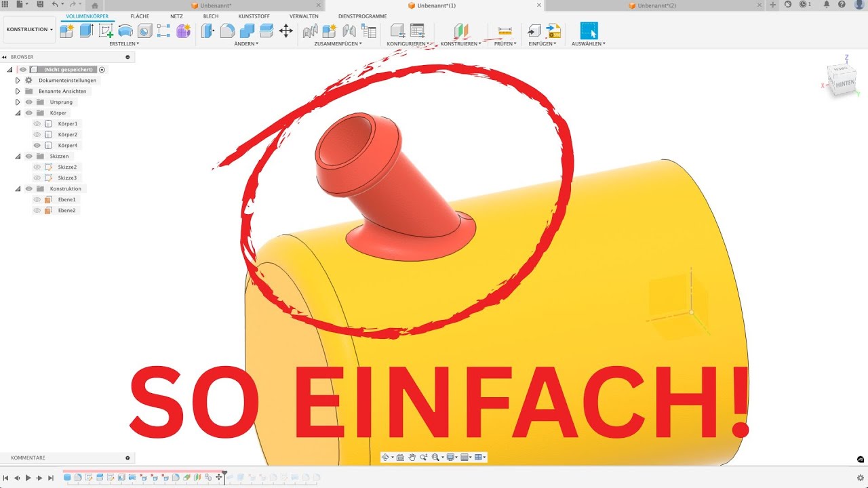
Task: Switch to the Dienstprogramme ribbon tab
Action: click(x=363, y=16)
